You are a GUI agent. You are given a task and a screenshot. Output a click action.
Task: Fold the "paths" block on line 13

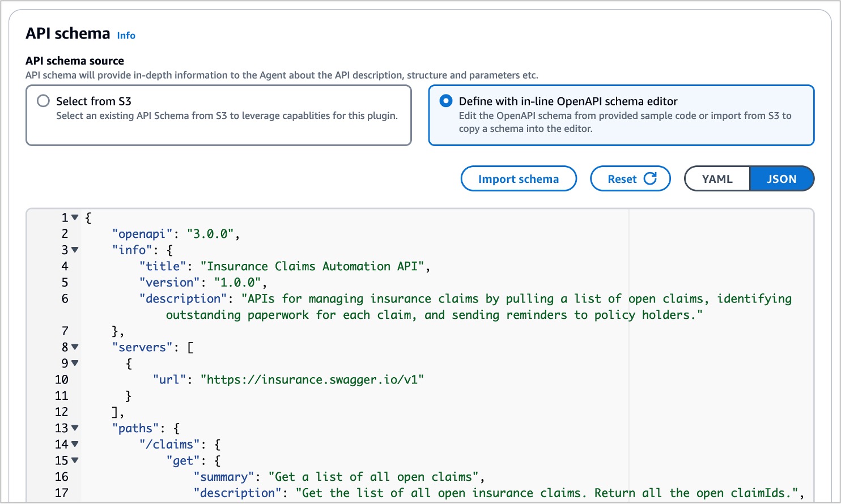[x=75, y=428]
